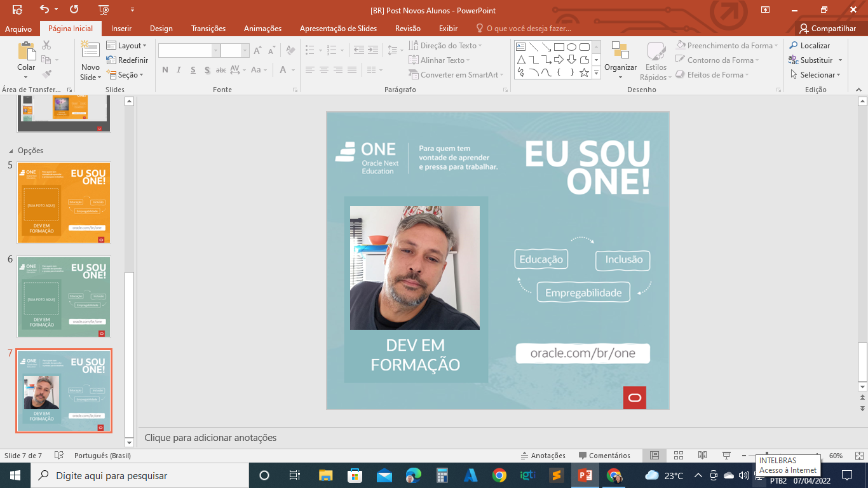
Task: Collapse the Opções section
Action: pos(10,151)
